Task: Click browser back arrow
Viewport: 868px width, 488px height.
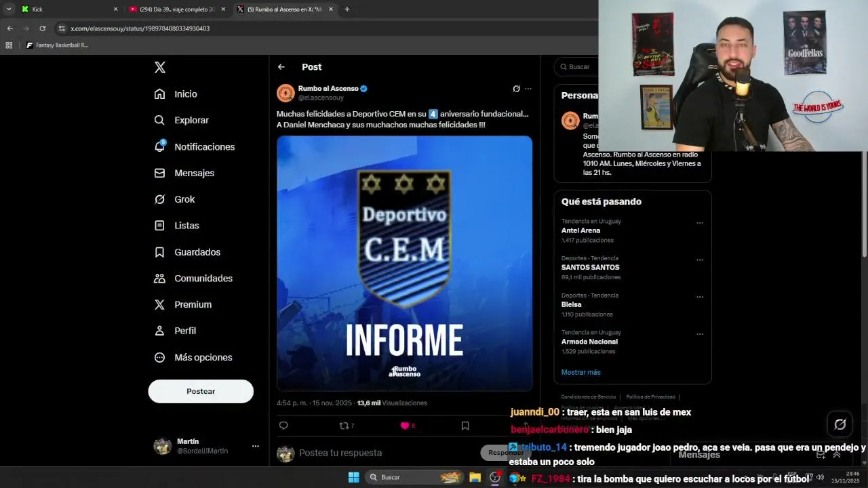Action: [x=9, y=28]
